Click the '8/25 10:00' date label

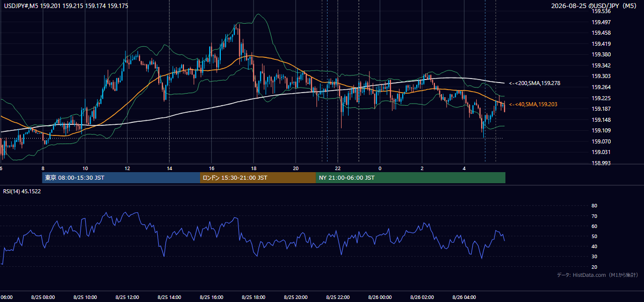(85, 297)
